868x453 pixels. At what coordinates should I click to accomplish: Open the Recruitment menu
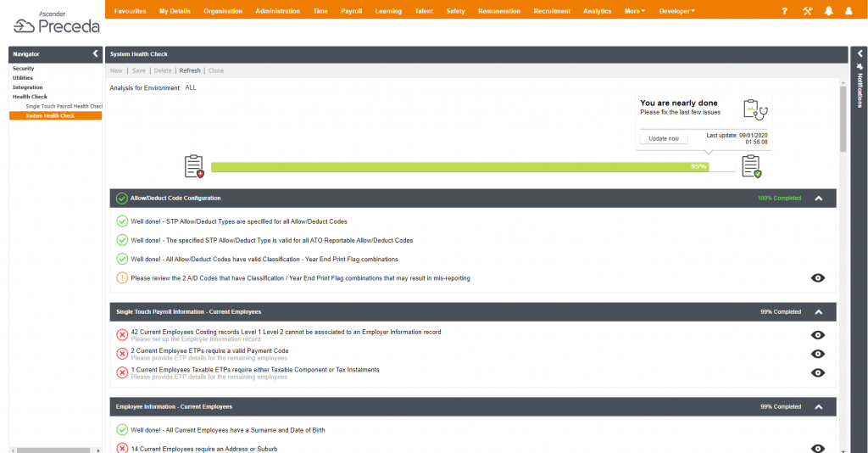552,11
